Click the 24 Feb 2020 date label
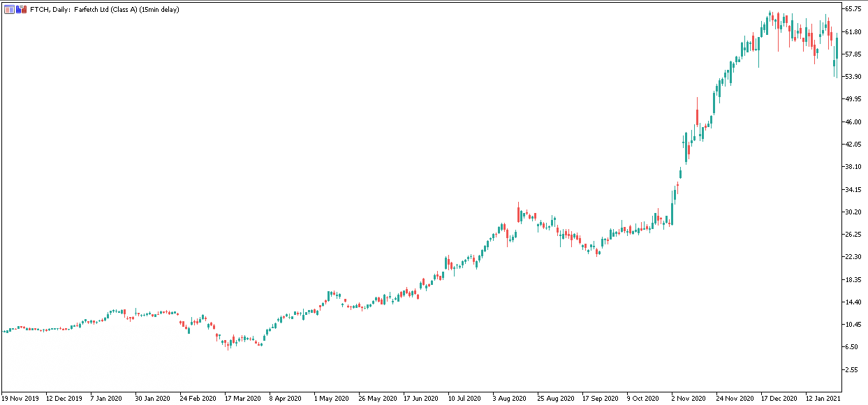 click(x=198, y=398)
